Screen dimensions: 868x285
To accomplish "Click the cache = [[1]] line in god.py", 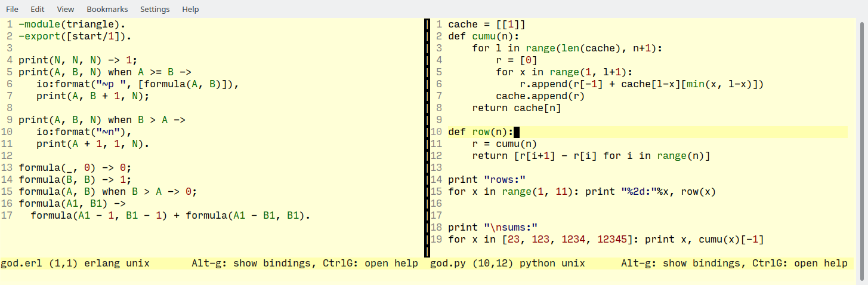I will coord(487,24).
